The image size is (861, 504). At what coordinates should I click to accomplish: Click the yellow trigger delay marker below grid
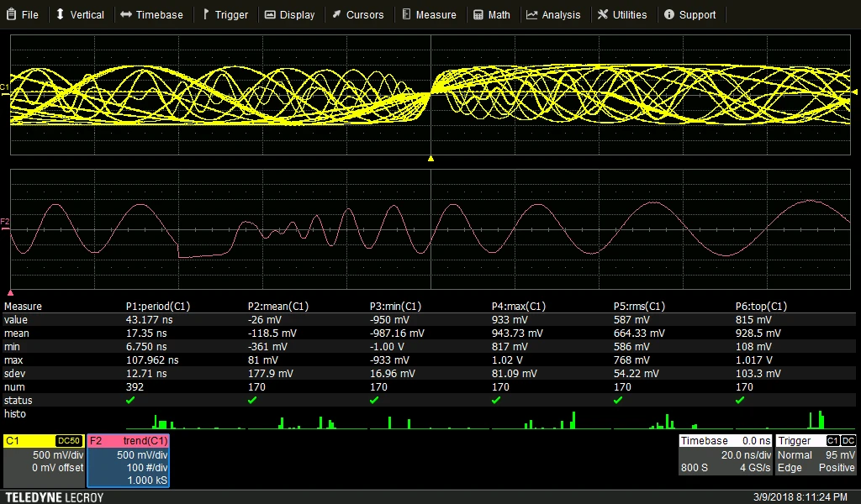[430, 158]
